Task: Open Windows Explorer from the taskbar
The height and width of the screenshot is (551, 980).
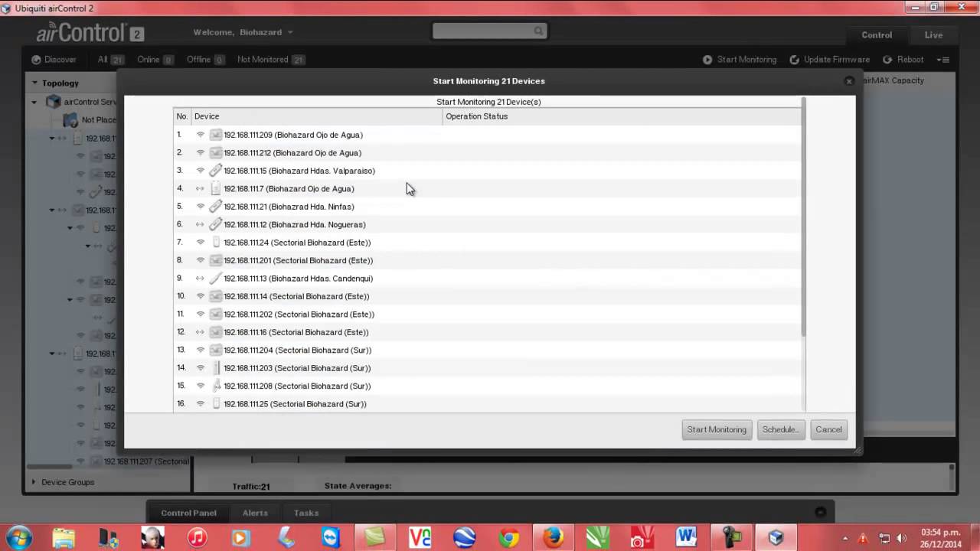Action: pyautogui.click(x=64, y=538)
